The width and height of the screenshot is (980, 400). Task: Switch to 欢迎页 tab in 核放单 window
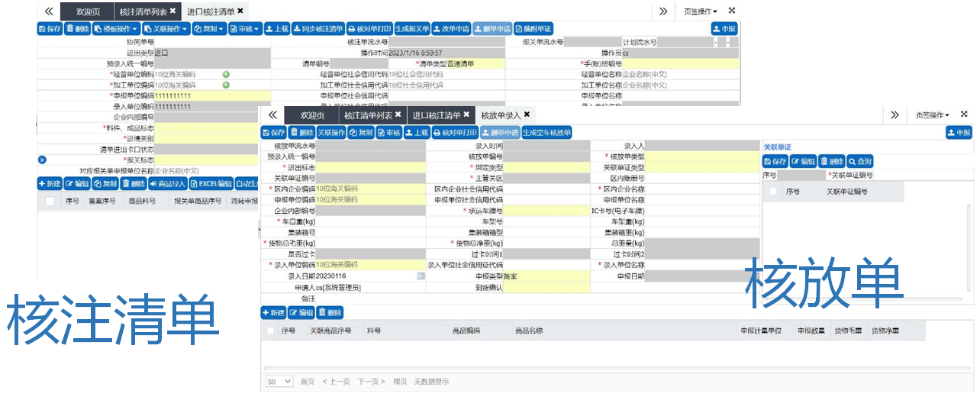tap(311, 115)
